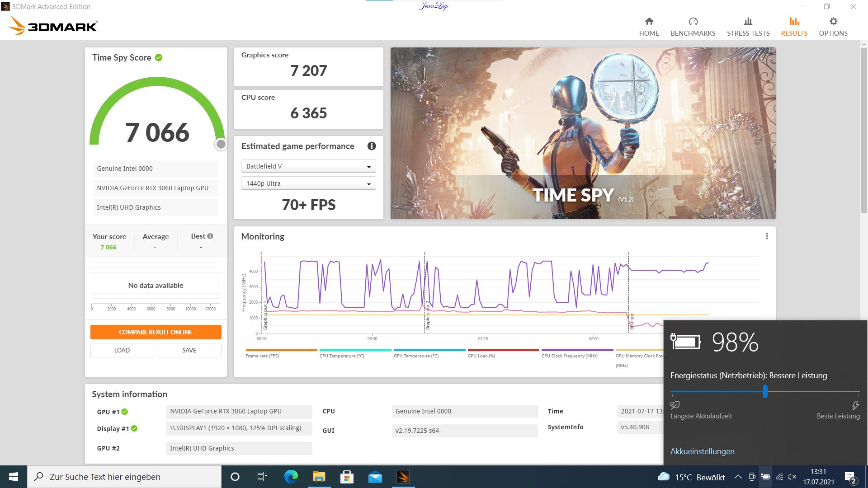Click Compare Result Online
Image resolution: width=868 pixels, height=488 pixels.
156,332
